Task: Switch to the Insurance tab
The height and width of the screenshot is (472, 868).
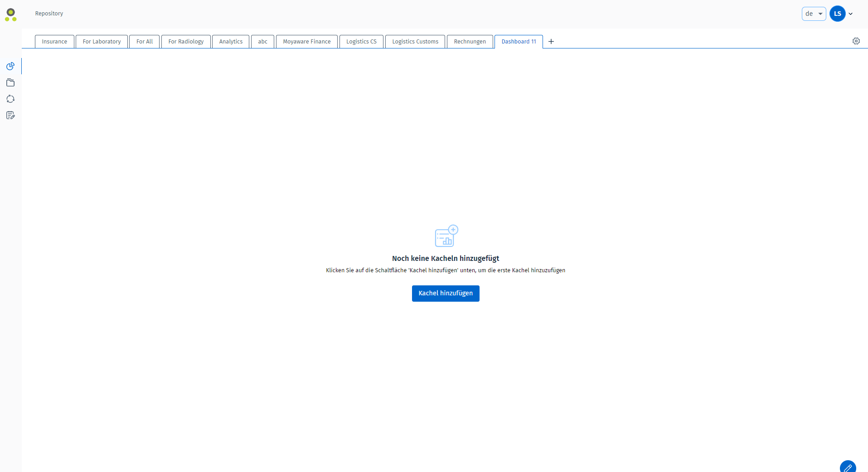Action: pos(54,41)
